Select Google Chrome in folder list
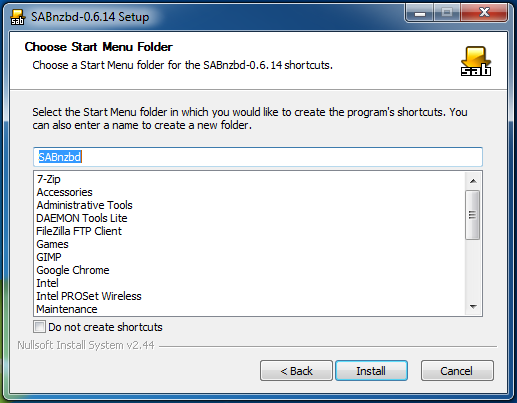Screen dimensions: 517x403 [73, 270]
